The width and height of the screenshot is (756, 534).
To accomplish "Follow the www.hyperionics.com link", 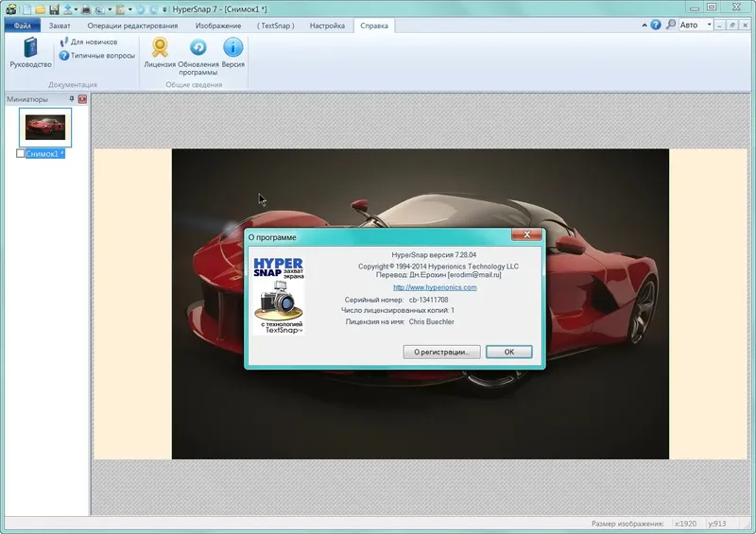I will pos(435,287).
